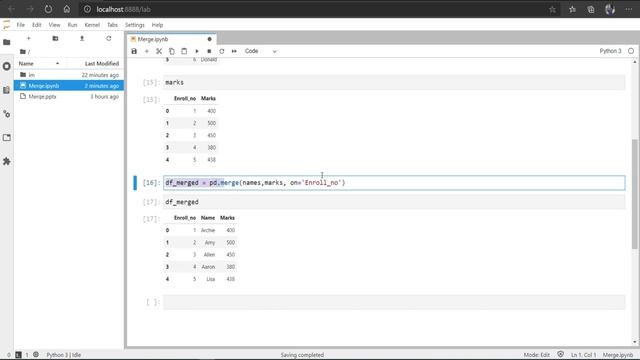The width and height of the screenshot is (640, 360).
Task: Open the View menu
Action: 54,25
